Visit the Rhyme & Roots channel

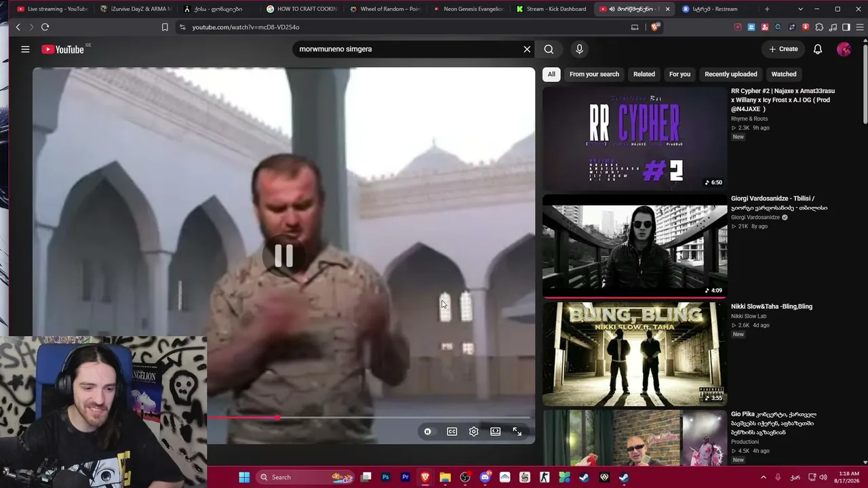pyautogui.click(x=749, y=119)
